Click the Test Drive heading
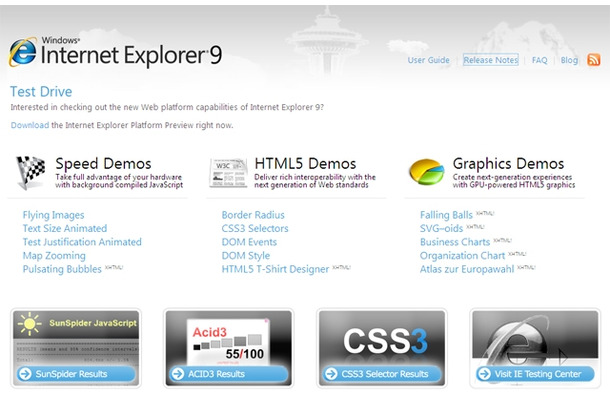The height and width of the screenshot is (400, 610). coord(41,92)
